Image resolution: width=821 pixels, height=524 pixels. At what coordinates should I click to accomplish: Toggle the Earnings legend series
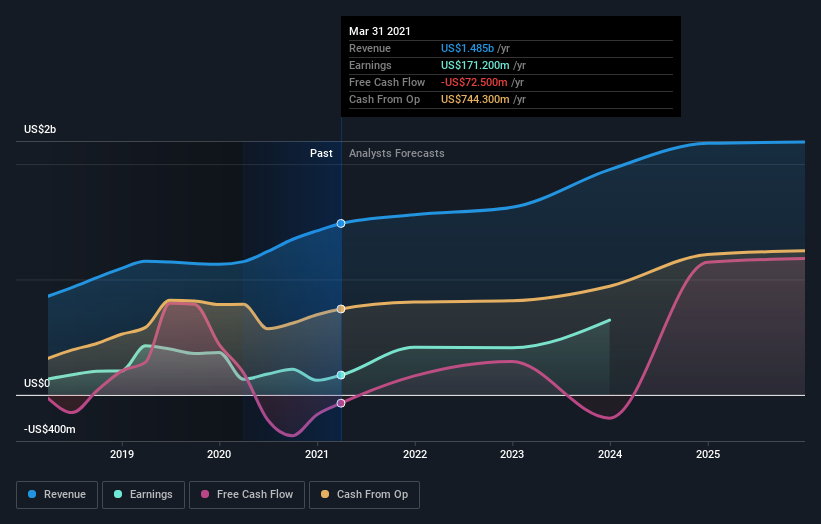(143, 495)
